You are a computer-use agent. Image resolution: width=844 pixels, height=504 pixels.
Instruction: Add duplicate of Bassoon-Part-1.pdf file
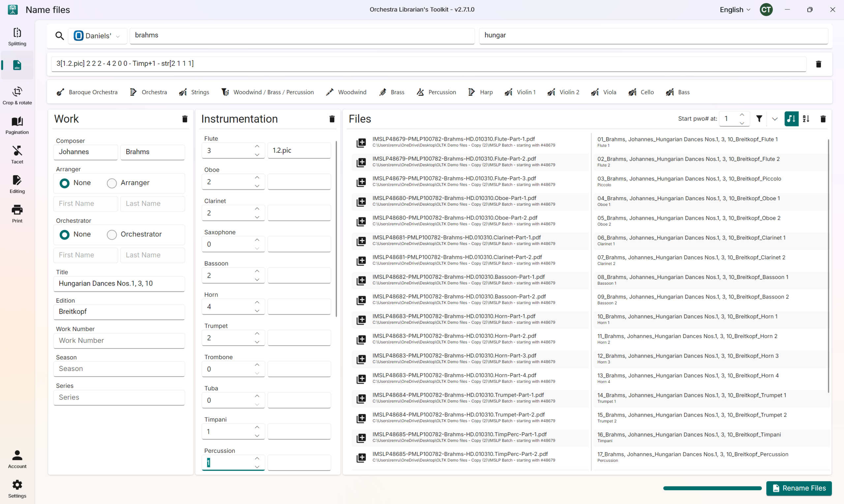pyautogui.click(x=361, y=280)
